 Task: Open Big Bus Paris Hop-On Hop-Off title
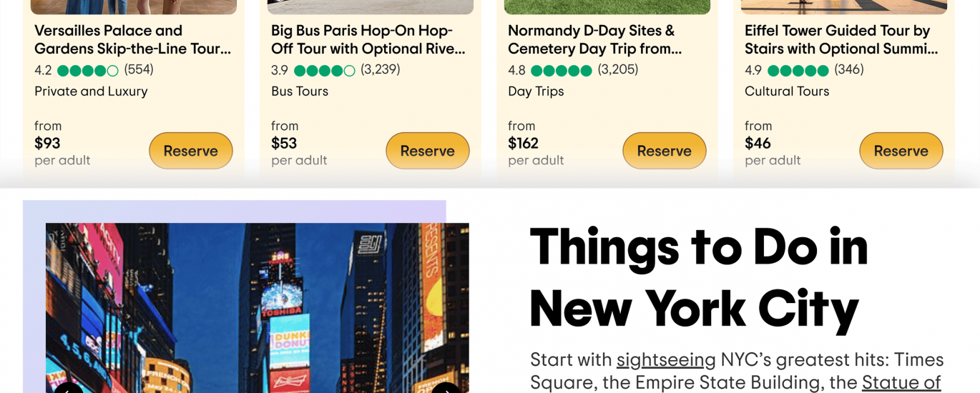pos(368,40)
